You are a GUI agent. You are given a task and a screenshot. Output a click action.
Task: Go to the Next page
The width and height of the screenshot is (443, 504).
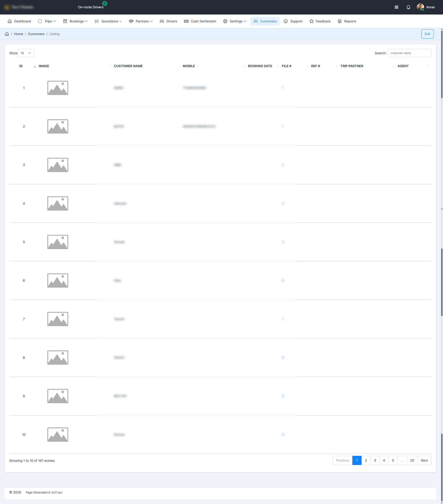tap(424, 460)
